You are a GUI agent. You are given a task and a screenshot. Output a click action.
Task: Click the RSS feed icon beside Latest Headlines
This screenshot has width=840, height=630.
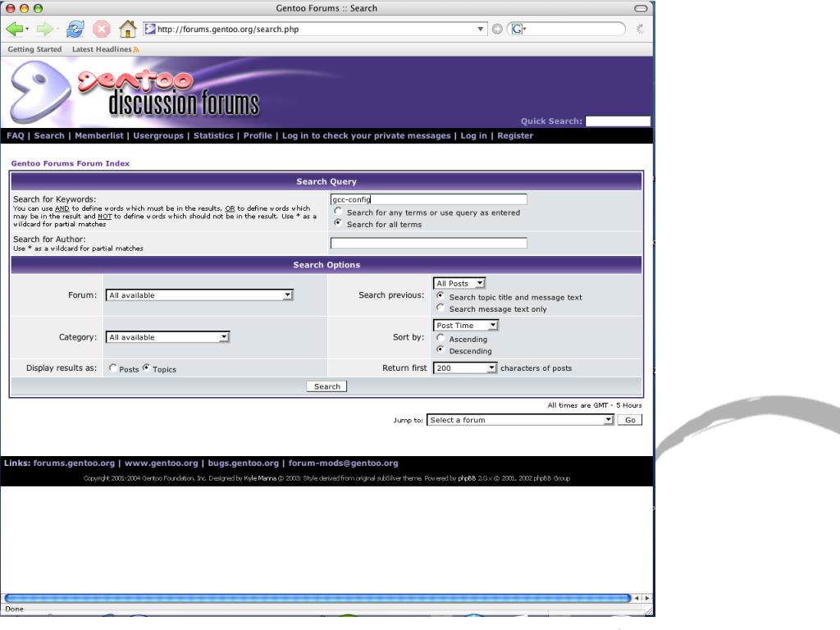pos(136,50)
